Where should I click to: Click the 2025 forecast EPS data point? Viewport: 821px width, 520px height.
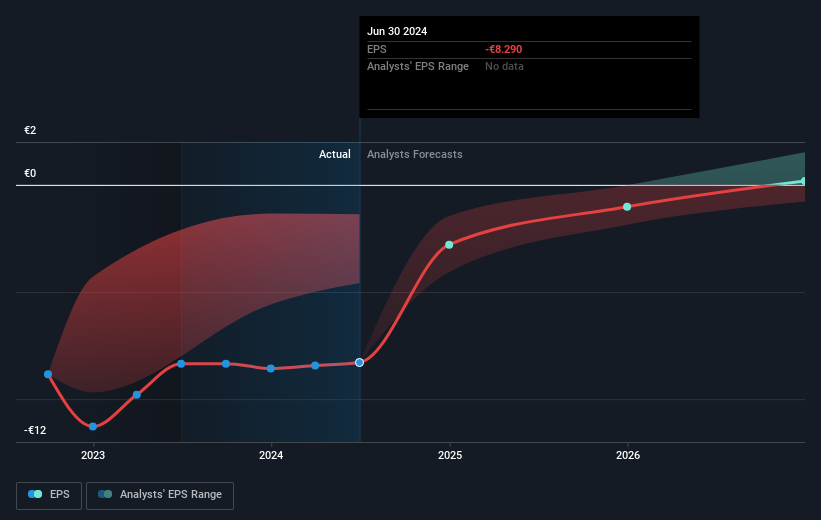coord(449,245)
